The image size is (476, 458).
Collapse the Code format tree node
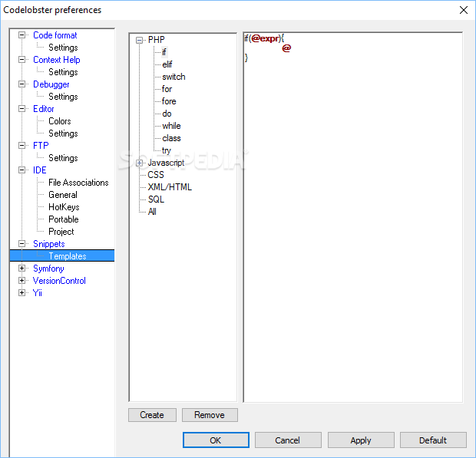21,35
